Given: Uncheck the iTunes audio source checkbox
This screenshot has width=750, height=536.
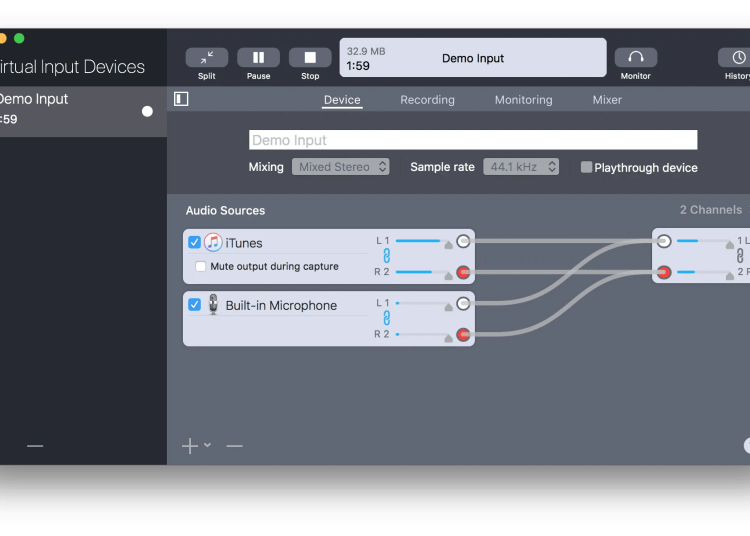Looking at the screenshot, I should click(x=195, y=242).
